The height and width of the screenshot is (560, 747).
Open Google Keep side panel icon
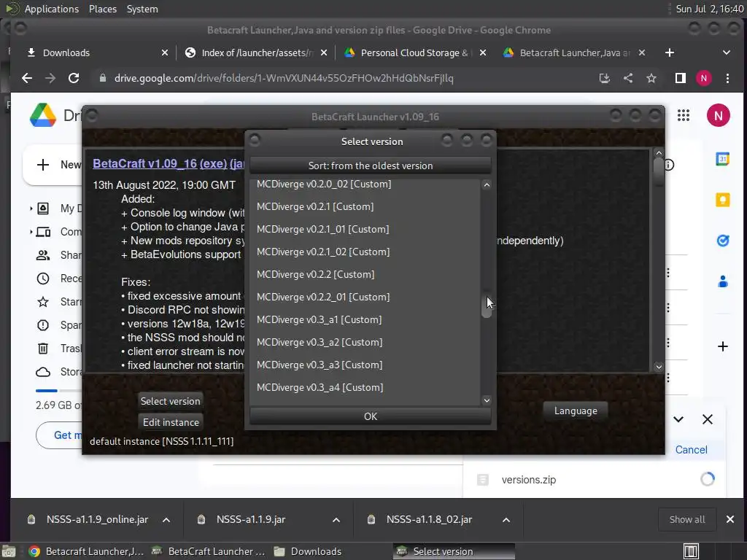pyautogui.click(x=723, y=200)
